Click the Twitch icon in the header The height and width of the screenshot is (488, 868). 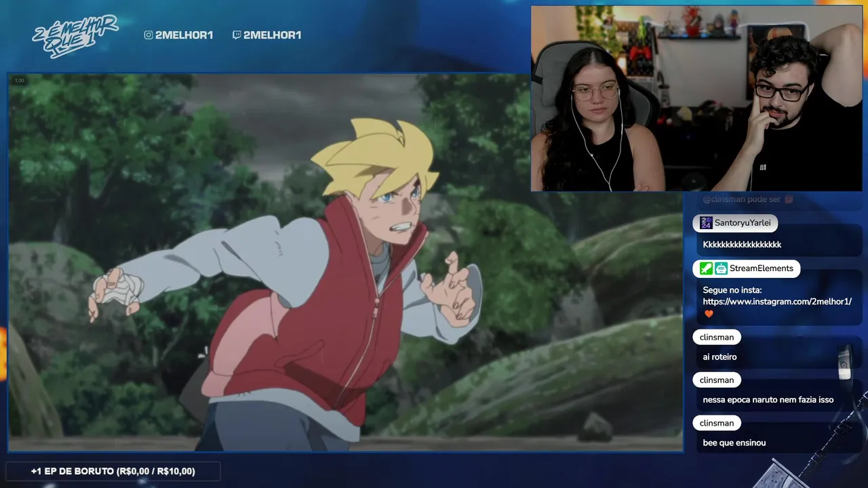pos(236,35)
